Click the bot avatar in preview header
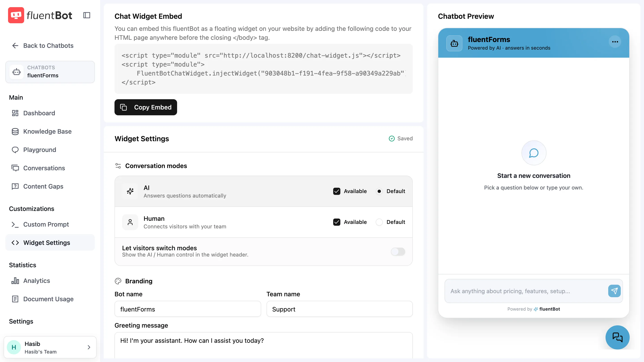 454,44
